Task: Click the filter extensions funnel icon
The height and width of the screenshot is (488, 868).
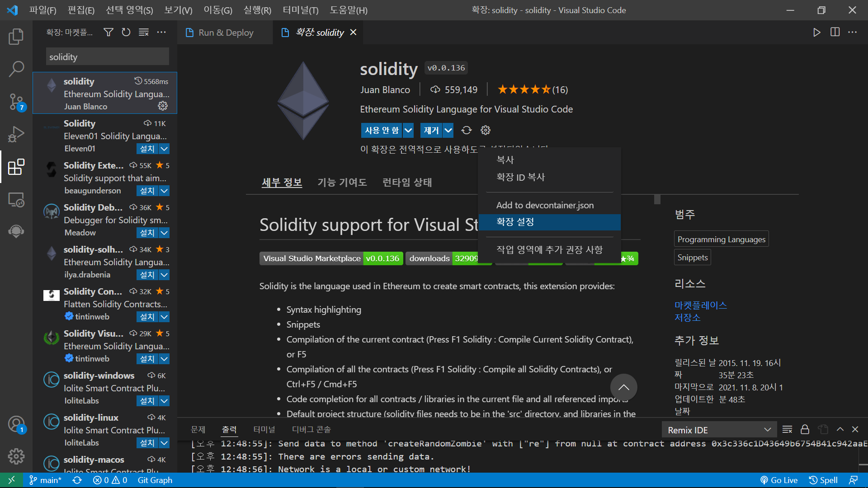Action: pos(108,32)
